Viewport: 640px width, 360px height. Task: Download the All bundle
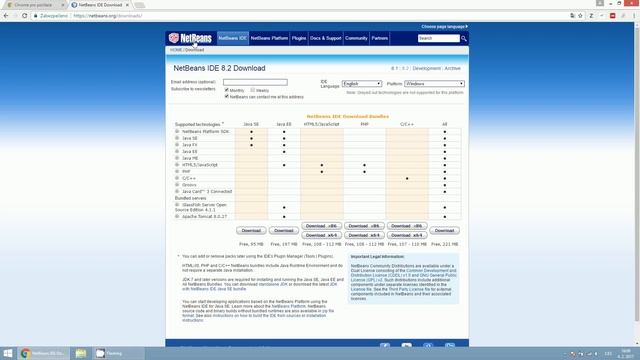(x=444, y=231)
